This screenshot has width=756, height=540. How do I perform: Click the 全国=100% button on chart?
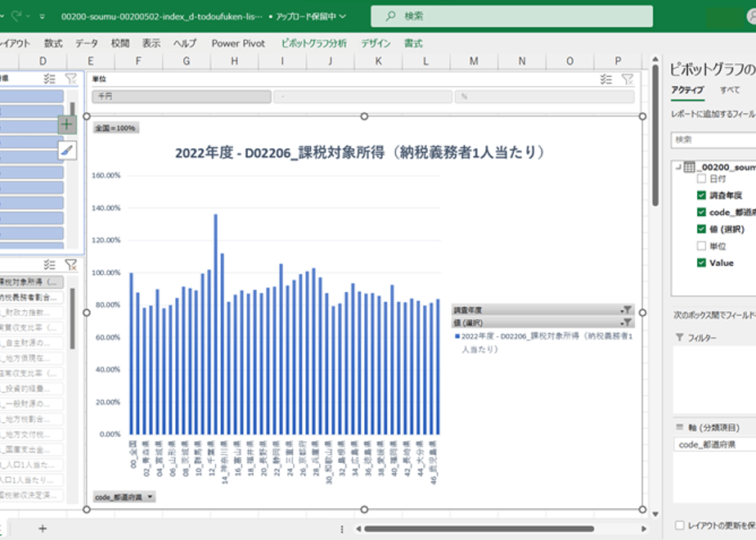115,128
